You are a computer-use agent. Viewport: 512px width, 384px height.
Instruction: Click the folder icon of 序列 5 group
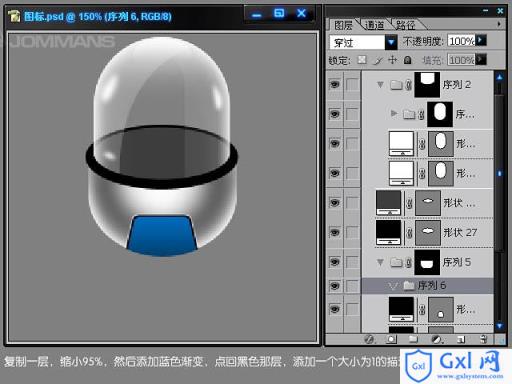click(396, 262)
